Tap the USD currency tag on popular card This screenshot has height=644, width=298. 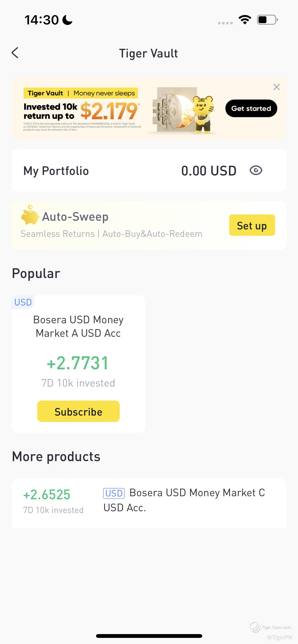(23, 302)
